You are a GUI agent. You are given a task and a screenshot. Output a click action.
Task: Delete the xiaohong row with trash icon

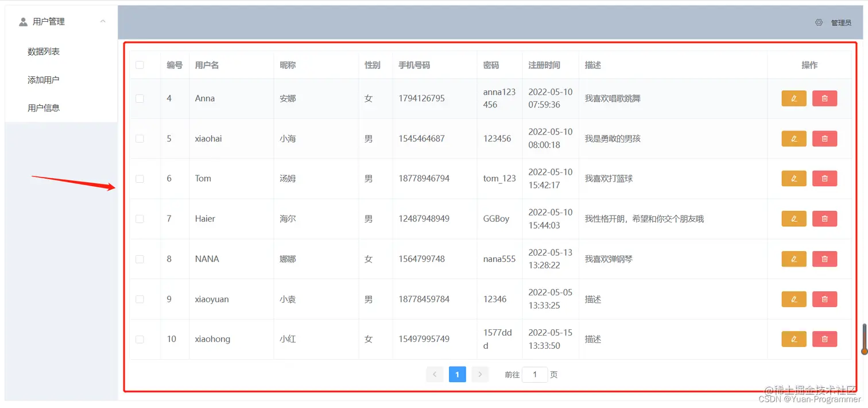coord(824,339)
